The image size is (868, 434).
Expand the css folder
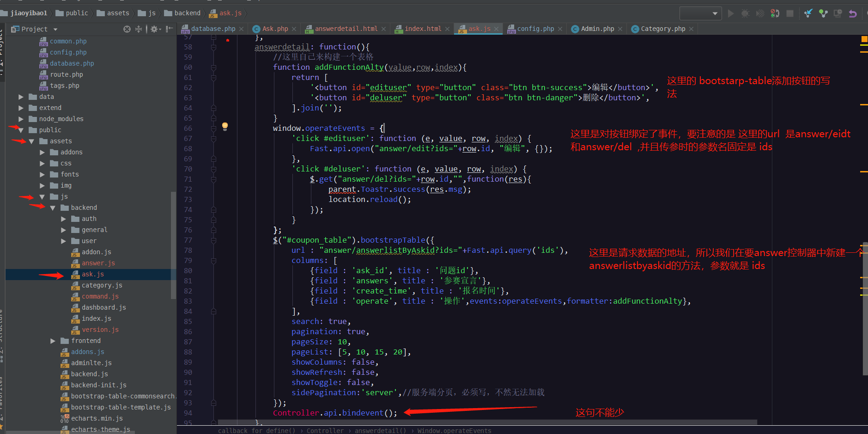[42, 164]
